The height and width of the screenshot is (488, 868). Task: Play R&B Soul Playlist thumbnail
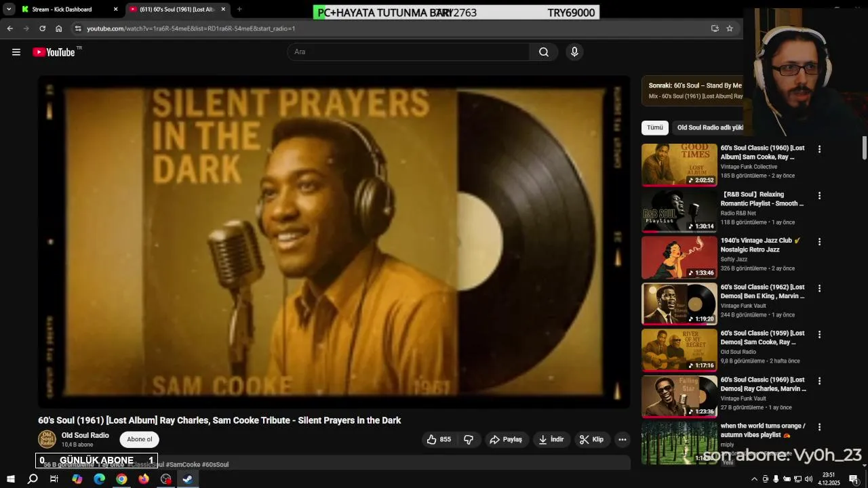pos(679,211)
